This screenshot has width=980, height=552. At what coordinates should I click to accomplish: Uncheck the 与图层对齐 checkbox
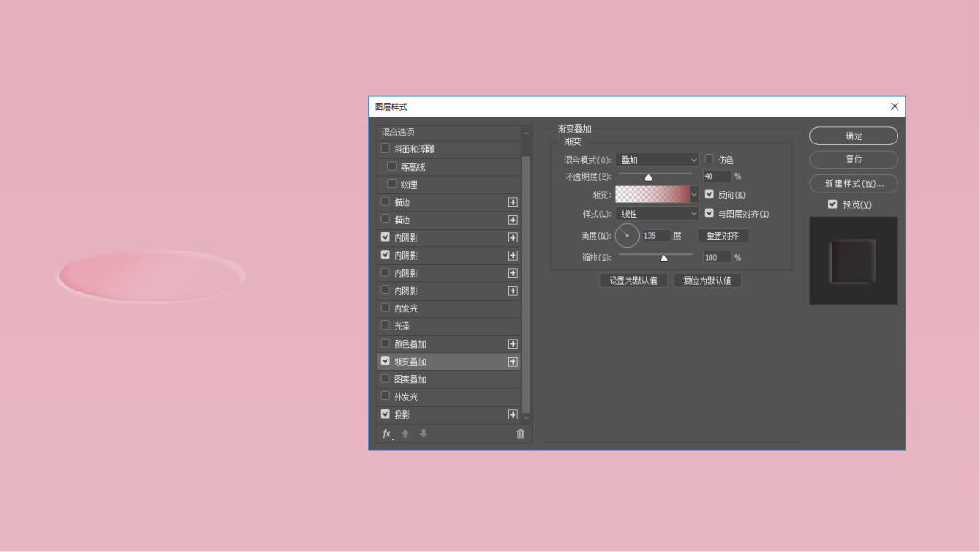point(710,213)
